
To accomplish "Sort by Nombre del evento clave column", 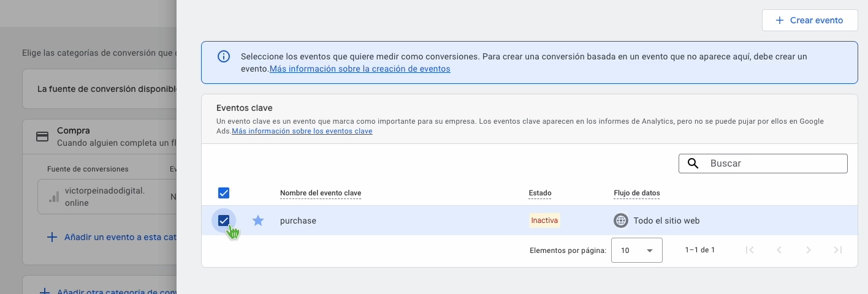I will pyautogui.click(x=321, y=194).
